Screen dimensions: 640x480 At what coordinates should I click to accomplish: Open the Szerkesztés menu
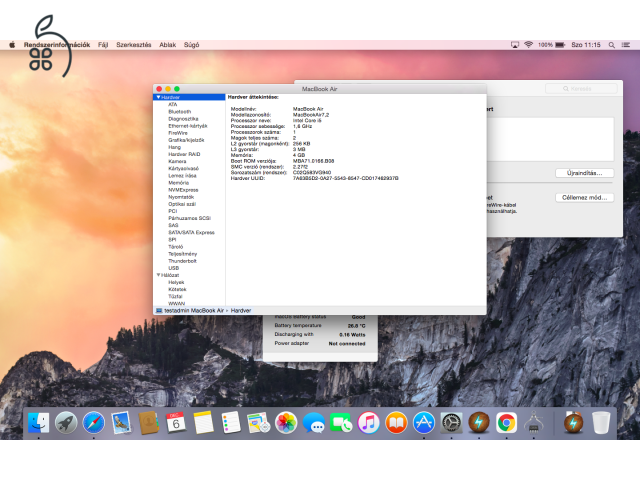[x=133, y=45]
